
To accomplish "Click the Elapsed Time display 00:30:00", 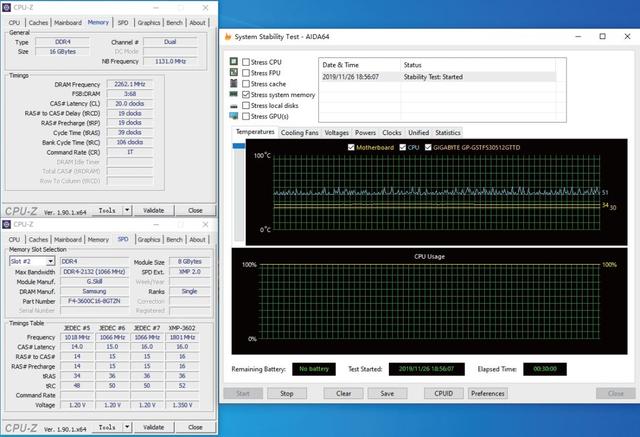I will tap(545, 369).
